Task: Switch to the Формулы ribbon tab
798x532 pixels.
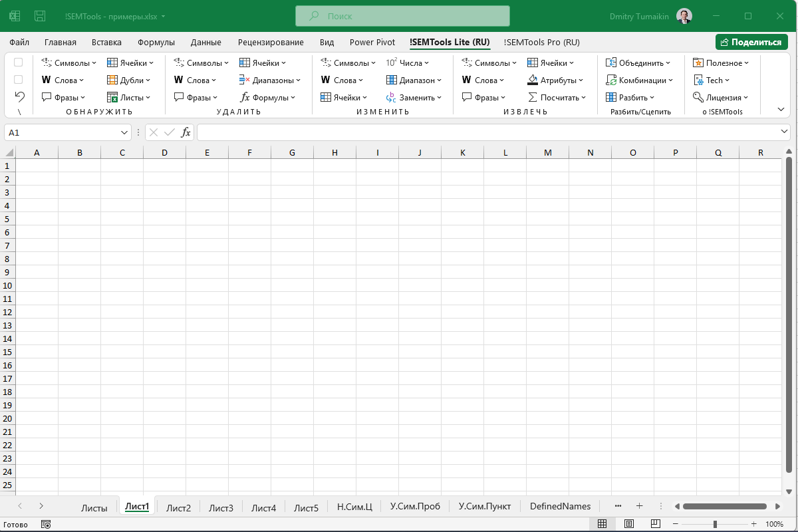Action: click(x=156, y=42)
